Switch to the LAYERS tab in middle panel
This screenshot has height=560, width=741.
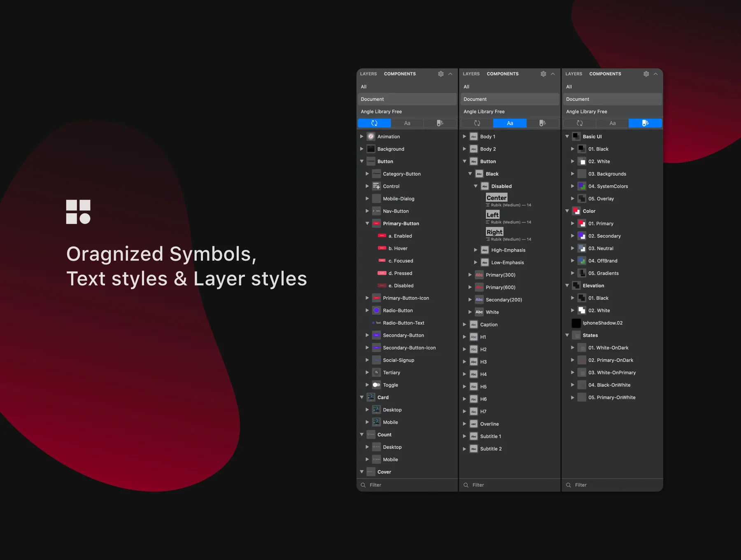[x=471, y=74]
